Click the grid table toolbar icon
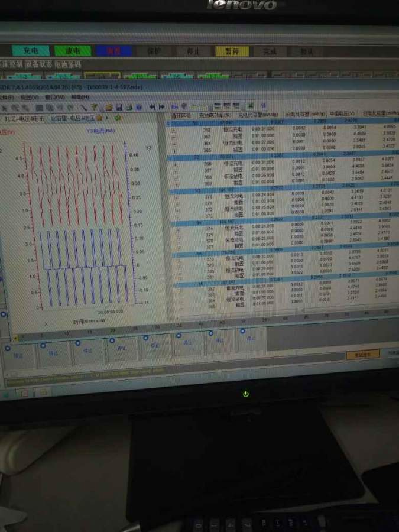 click(40, 108)
